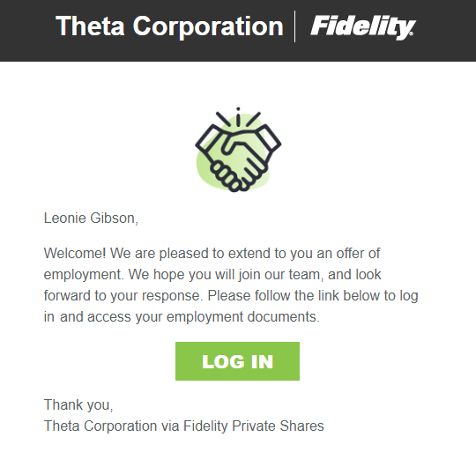This screenshot has width=476, height=452.
Task: Click the right cuff of handshake icon
Action: click(267, 138)
